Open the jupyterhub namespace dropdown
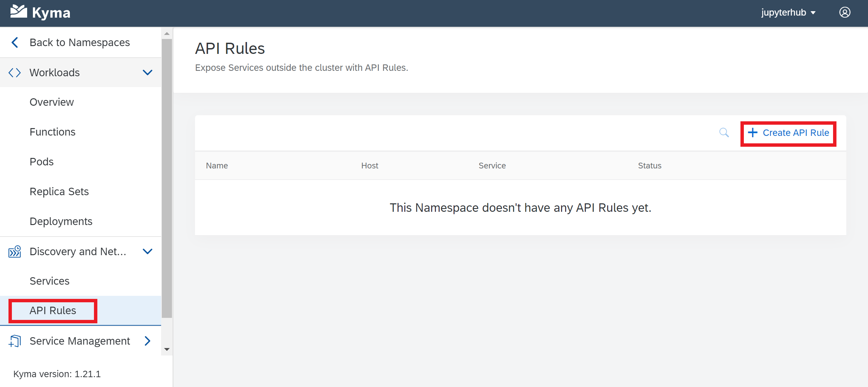 click(788, 13)
